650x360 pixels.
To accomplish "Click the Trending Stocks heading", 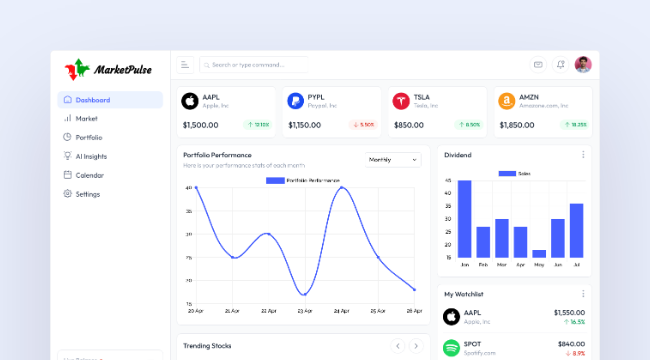I will tap(207, 346).
